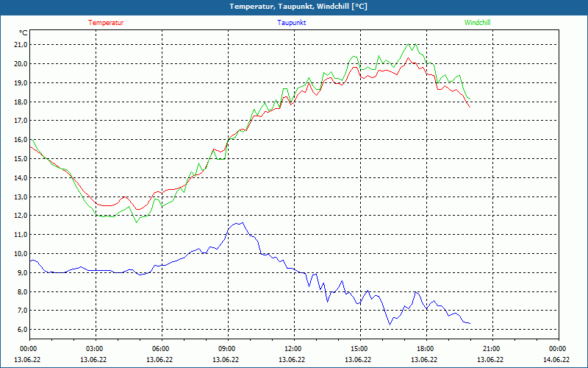Click the 06:00 time axis label
The image size is (588, 368).
click(x=160, y=349)
